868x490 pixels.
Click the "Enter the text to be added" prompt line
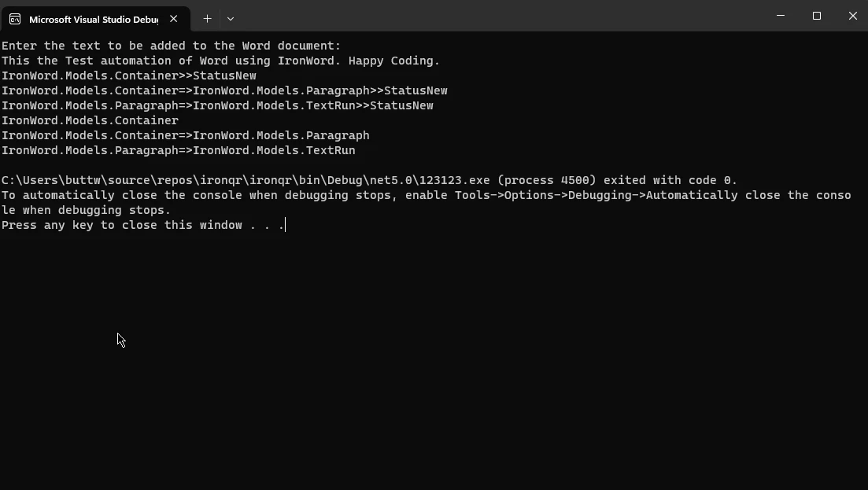click(172, 46)
